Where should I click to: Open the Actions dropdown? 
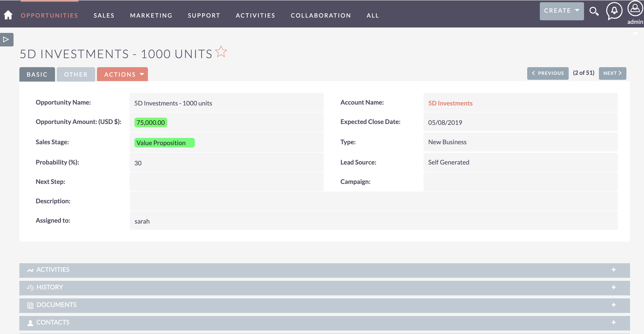[122, 74]
